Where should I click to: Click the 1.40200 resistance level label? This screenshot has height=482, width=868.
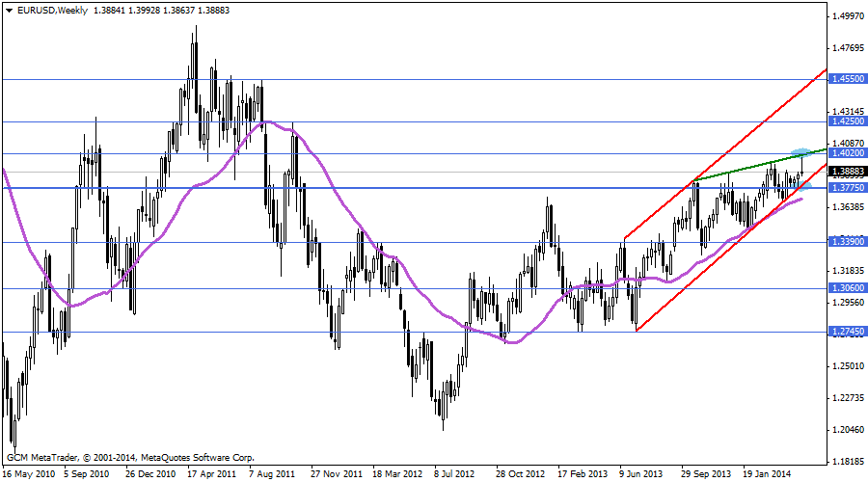tap(847, 153)
